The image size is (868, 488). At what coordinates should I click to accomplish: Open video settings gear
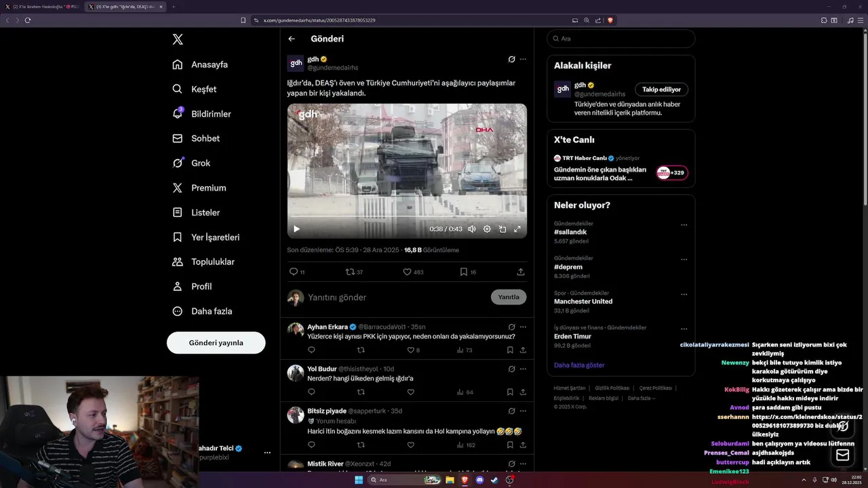click(x=487, y=229)
